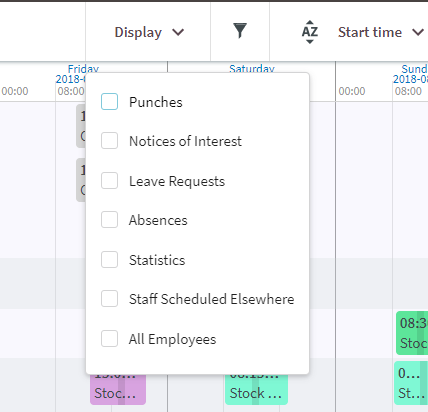The image size is (428, 412).
Task: Toggle the Absences checkbox
Action: click(x=109, y=220)
